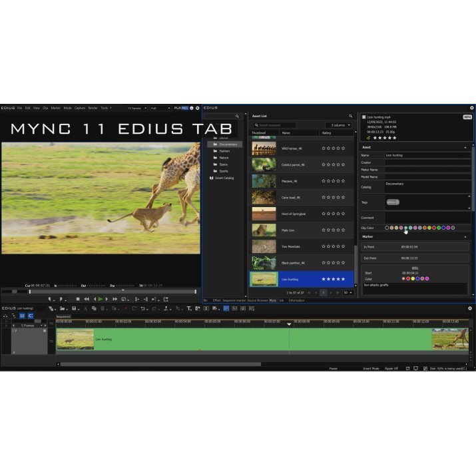Click the Create Title (T) icon
The width and height of the screenshot is (476, 476).
click(188, 308)
